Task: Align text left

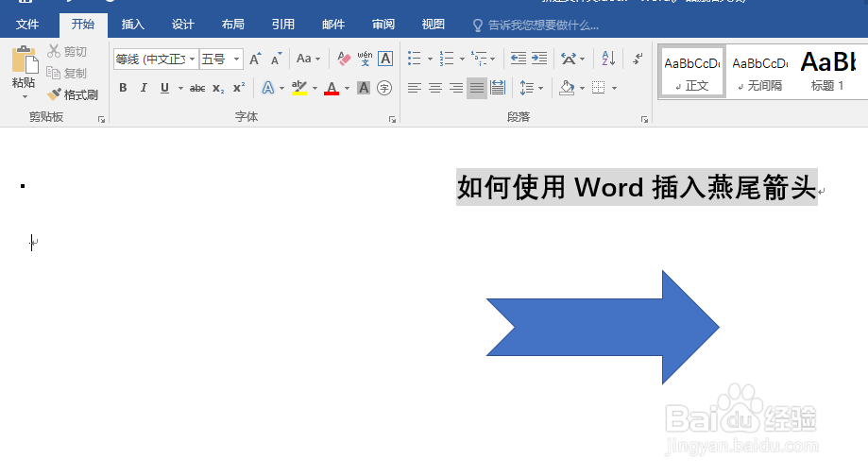Action: (x=415, y=88)
